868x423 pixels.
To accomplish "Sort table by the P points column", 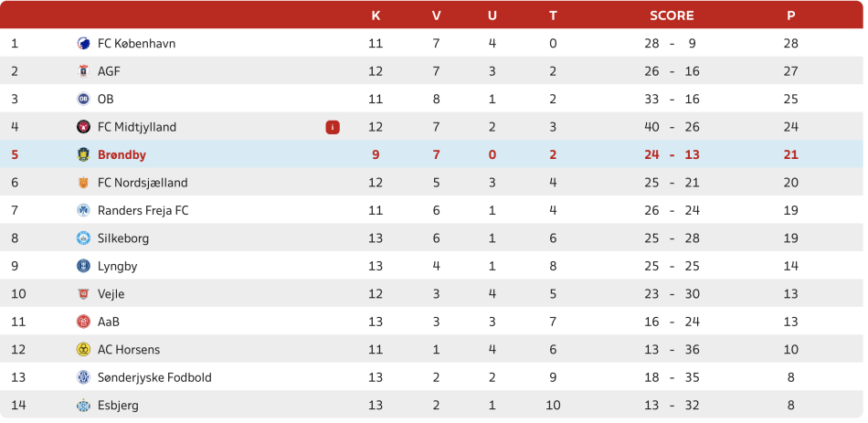I will [x=790, y=16].
